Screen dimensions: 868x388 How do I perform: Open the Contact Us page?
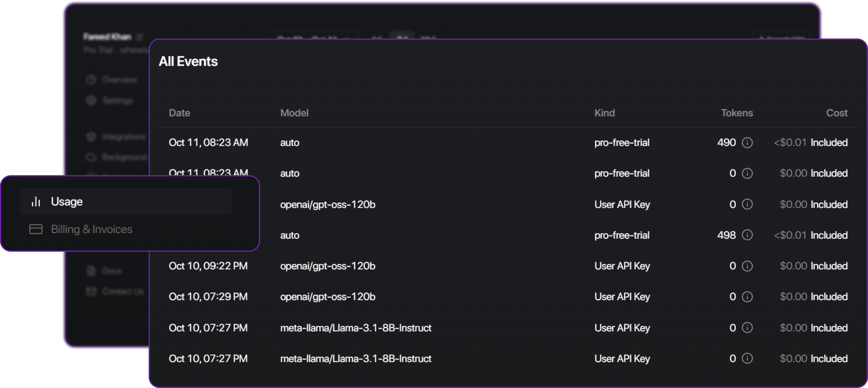[122, 291]
